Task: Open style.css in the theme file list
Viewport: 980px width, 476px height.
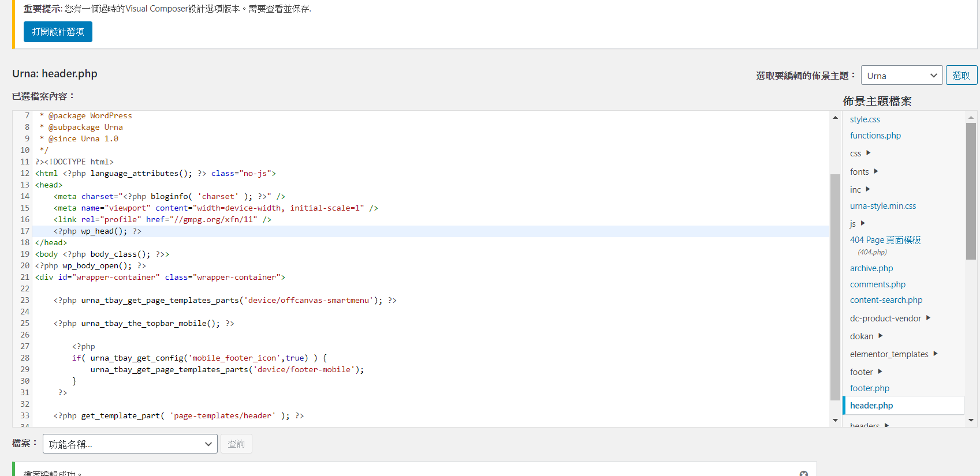Action: click(x=865, y=119)
